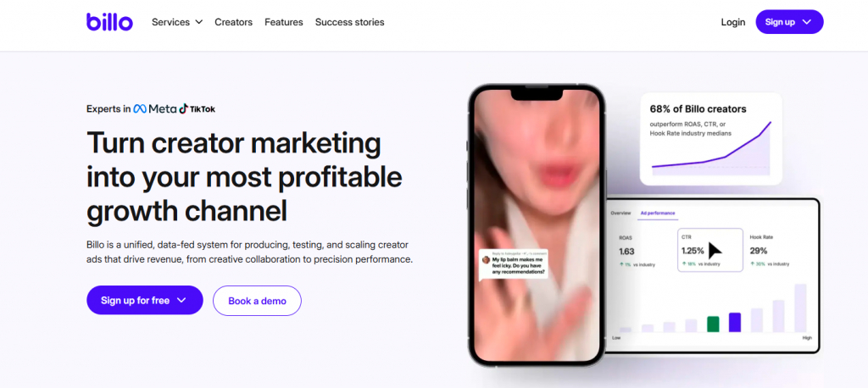Click the Meta logo icon
The width and height of the screenshot is (868, 388).
140,109
